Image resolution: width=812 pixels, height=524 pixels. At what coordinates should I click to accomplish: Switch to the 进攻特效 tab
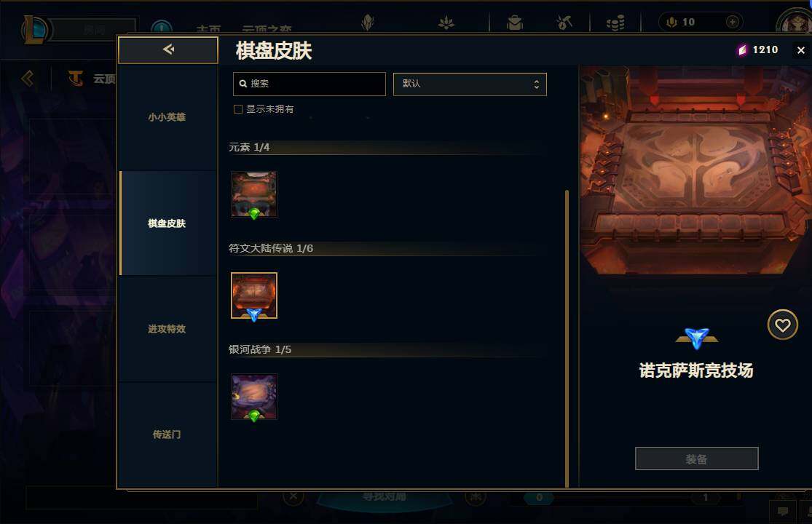[x=167, y=329]
